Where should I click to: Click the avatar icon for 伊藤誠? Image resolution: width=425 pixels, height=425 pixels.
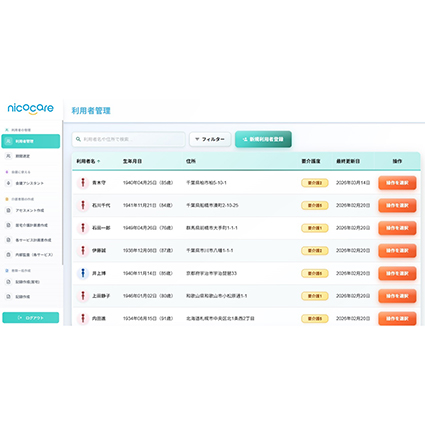pos(83,251)
